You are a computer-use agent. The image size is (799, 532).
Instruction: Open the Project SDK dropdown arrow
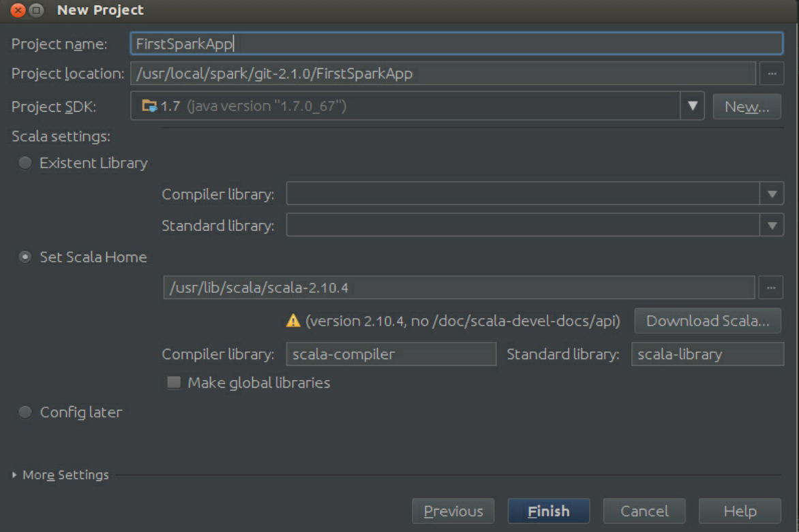point(693,106)
